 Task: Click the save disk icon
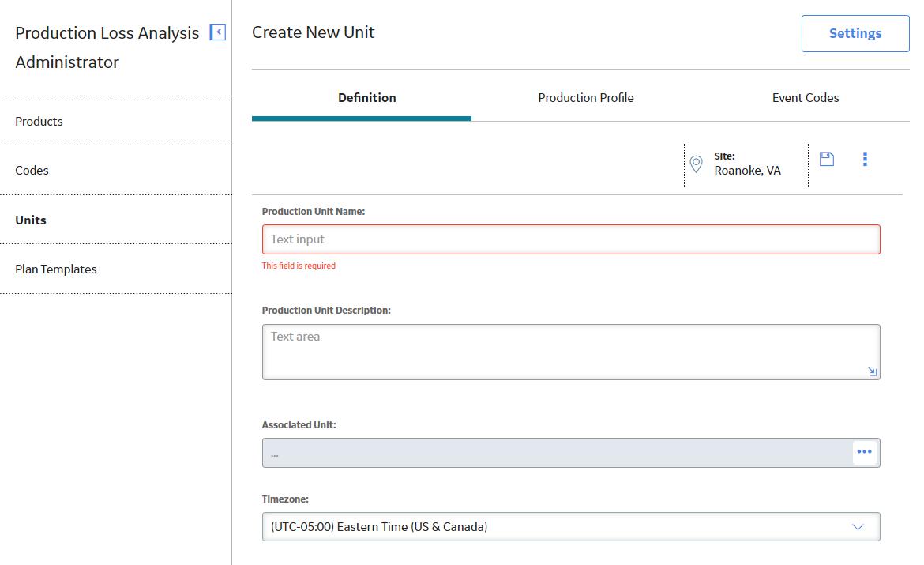(827, 159)
